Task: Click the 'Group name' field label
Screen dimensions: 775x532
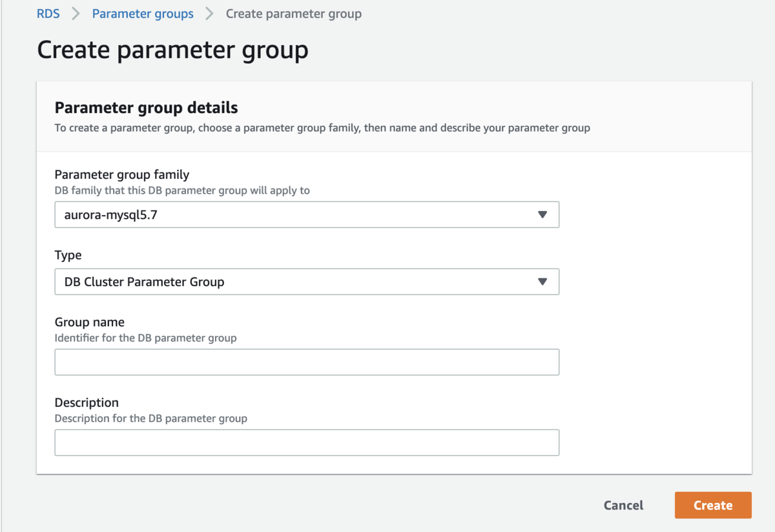Action: tap(89, 322)
